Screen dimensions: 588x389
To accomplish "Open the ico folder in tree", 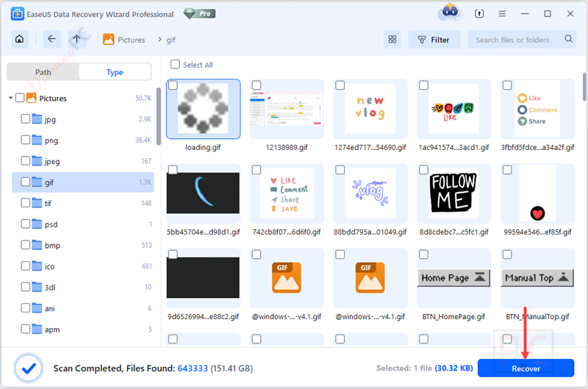I will tap(83, 266).
